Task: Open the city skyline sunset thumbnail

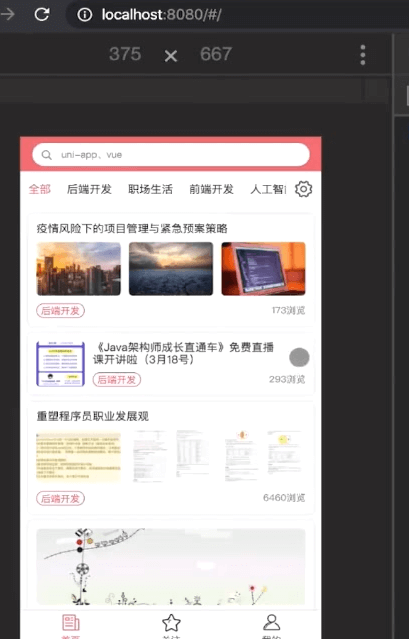Action: click(x=79, y=269)
